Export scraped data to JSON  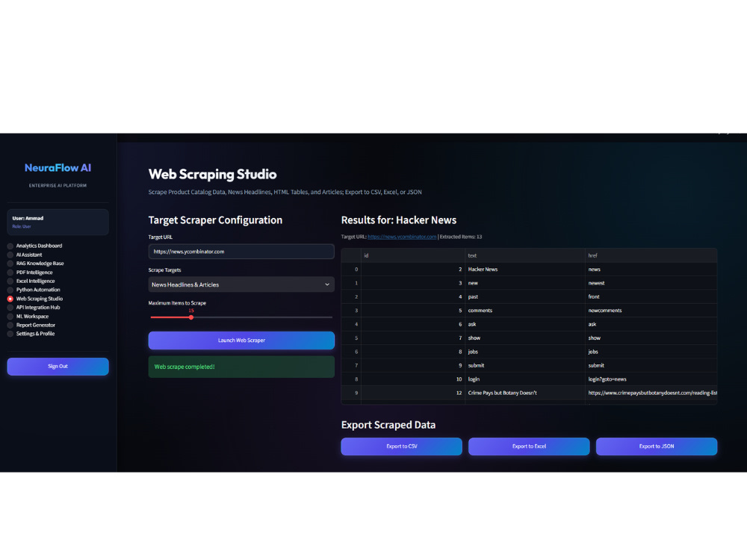point(656,447)
